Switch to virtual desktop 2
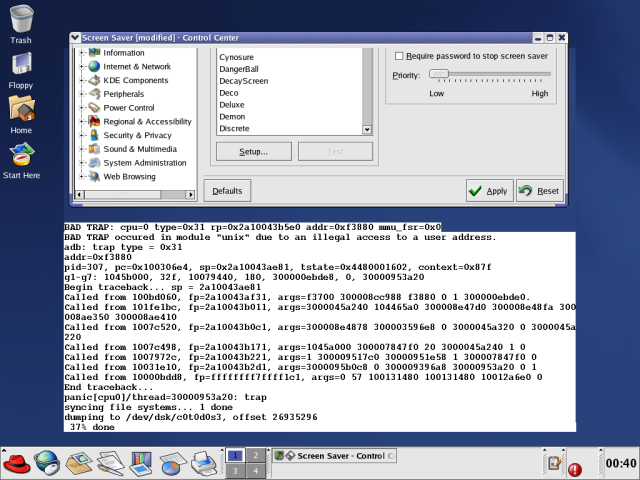 click(256, 455)
